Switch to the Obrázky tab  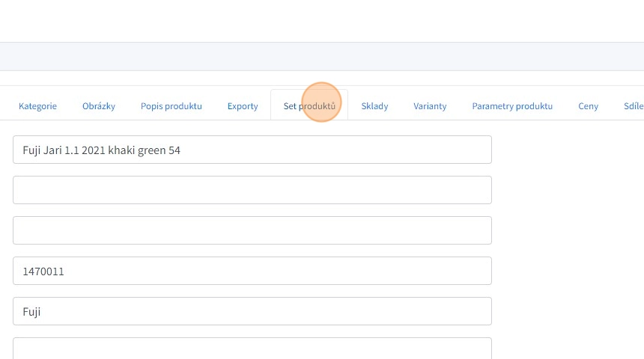click(x=99, y=106)
